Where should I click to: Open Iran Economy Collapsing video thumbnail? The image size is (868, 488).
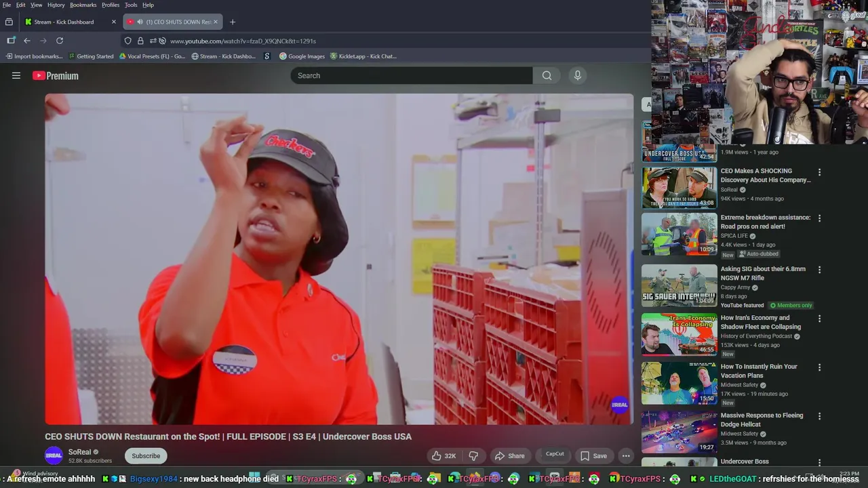click(679, 334)
